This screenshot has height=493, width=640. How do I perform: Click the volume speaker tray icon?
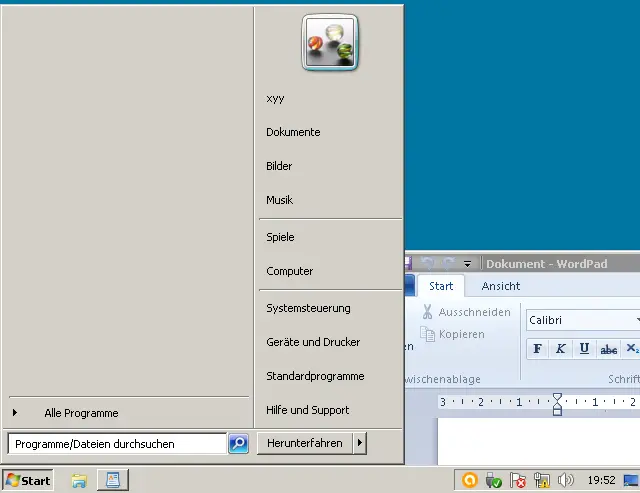coord(565,481)
